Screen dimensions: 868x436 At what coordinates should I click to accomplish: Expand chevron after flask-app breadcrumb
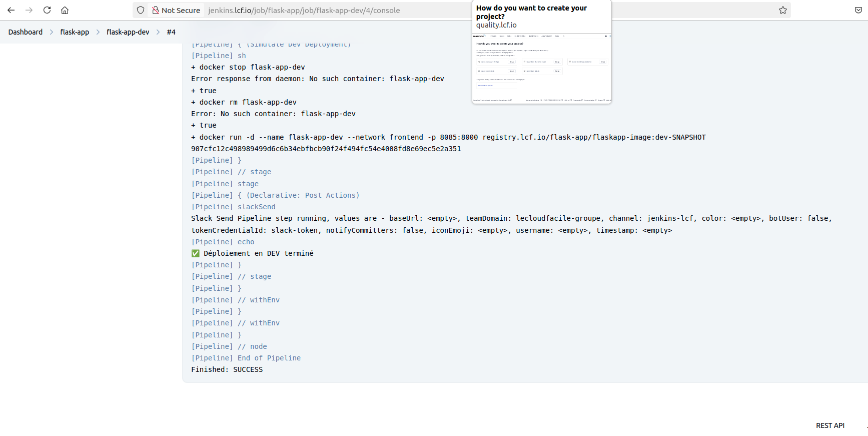tap(98, 32)
